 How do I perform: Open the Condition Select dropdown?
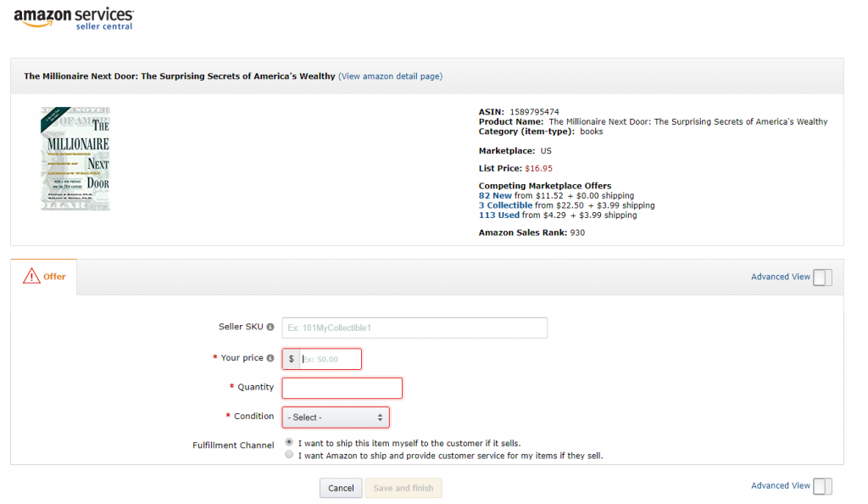click(336, 417)
